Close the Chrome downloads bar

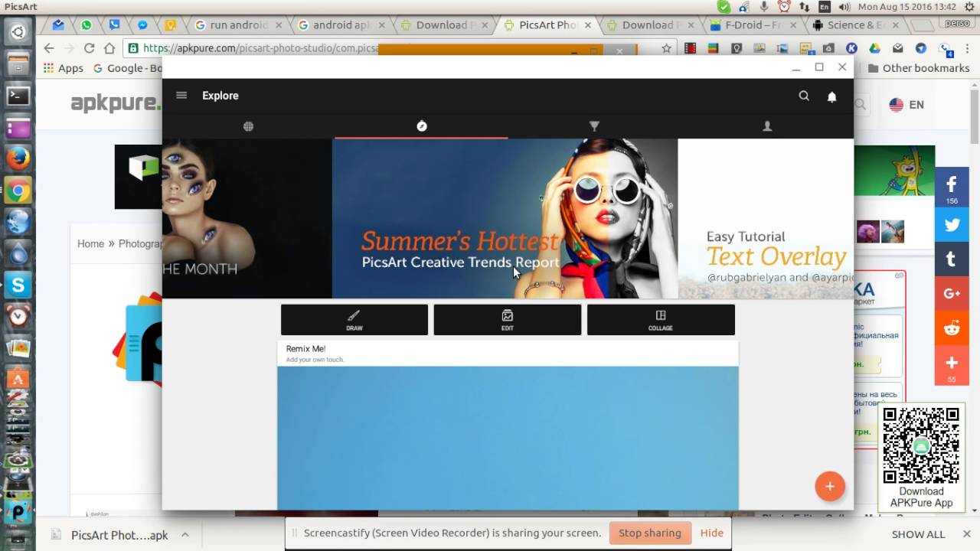968,535
